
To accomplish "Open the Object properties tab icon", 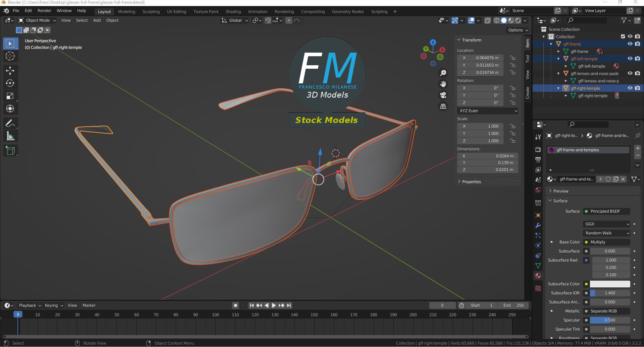I will pyautogui.click(x=538, y=215).
